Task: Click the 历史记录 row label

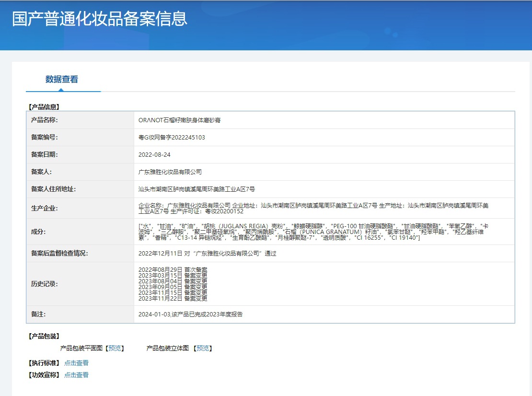Action: point(45,284)
